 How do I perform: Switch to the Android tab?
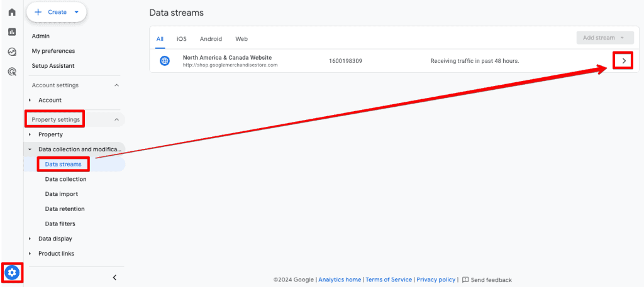click(x=211, y=39)
